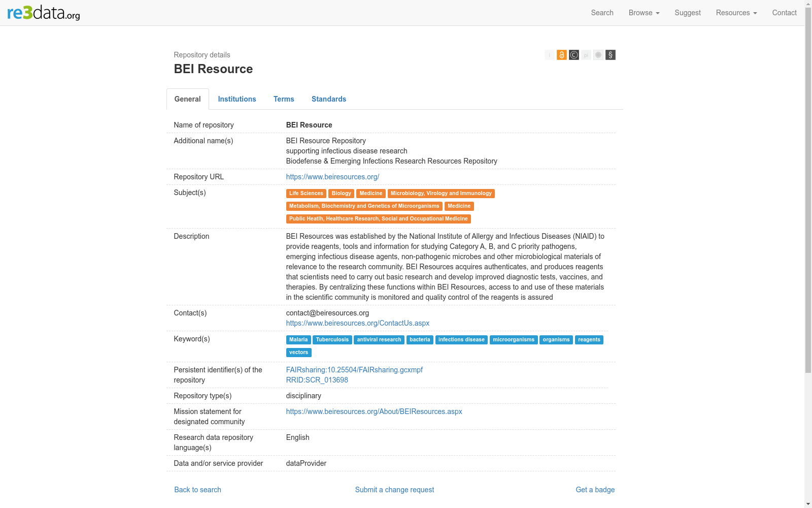
Task: Click the re3data.org logo
Action: point(44,13)
